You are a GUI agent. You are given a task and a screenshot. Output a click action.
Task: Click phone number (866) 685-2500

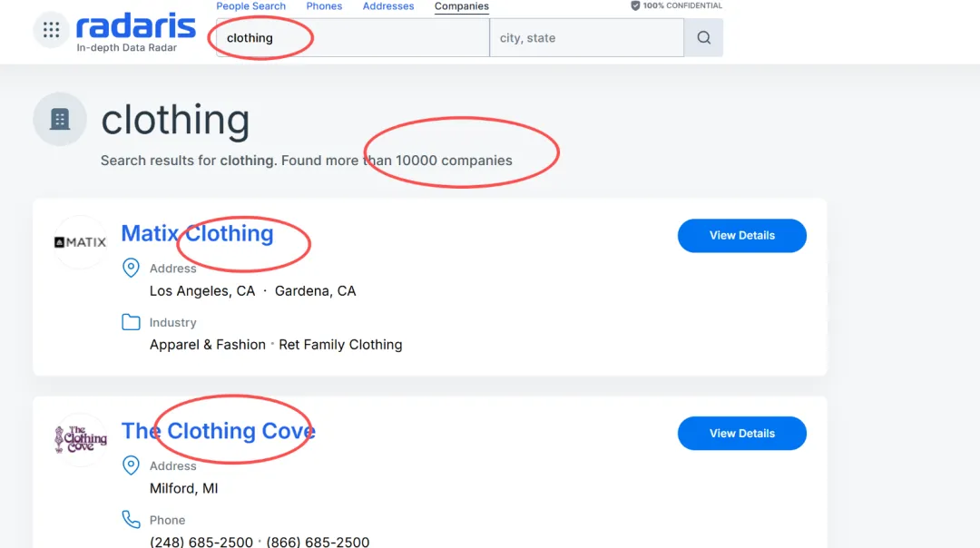(318, 542)
